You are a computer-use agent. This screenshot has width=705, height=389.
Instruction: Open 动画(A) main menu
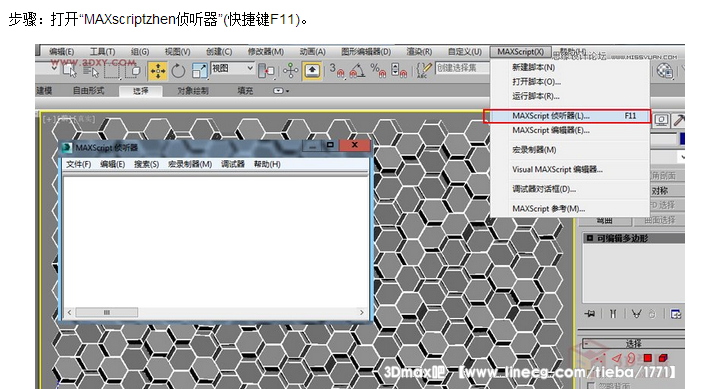[312, 52]
